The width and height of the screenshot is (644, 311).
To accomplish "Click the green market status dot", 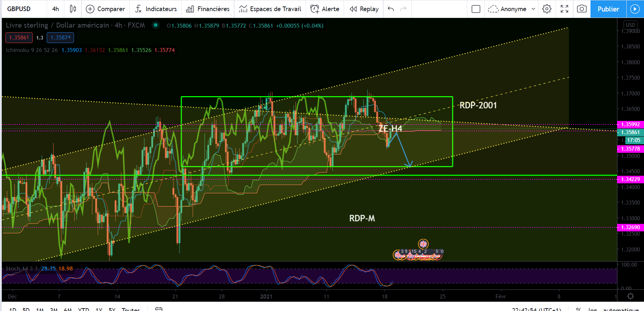I will [156, 25].
